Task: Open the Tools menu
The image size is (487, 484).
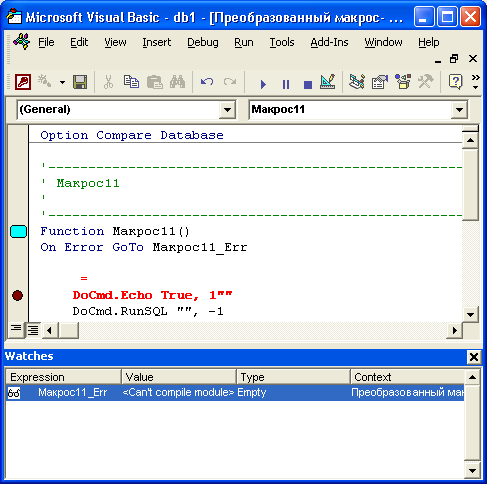Action: pyautogui.click(x=282, y=42)
